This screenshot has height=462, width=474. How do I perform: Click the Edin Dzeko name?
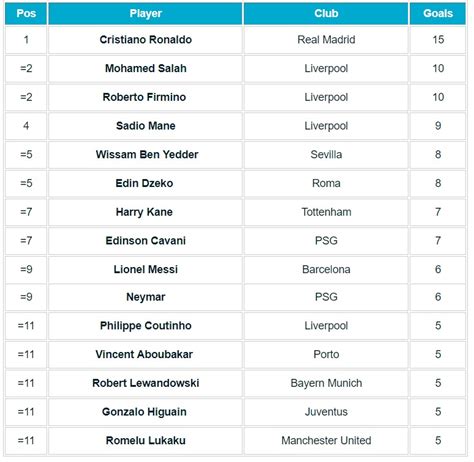[144, 183]
